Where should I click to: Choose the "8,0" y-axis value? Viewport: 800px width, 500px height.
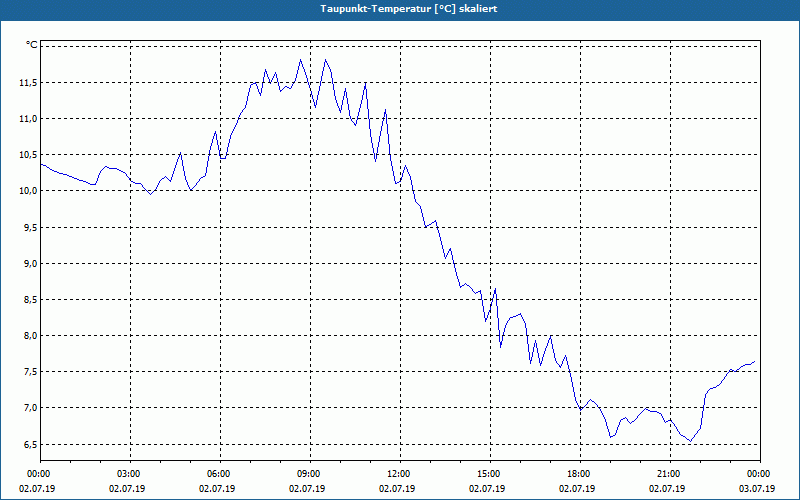30,336
